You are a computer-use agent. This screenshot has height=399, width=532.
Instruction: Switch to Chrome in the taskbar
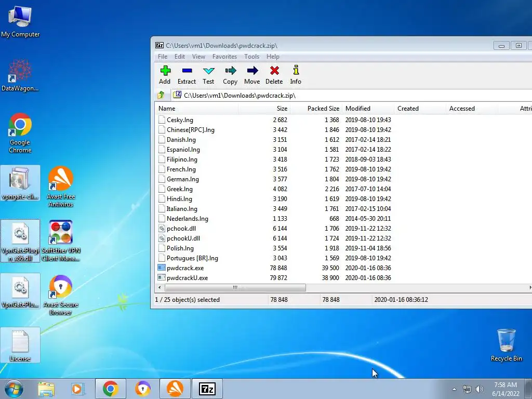coord(111,389)
